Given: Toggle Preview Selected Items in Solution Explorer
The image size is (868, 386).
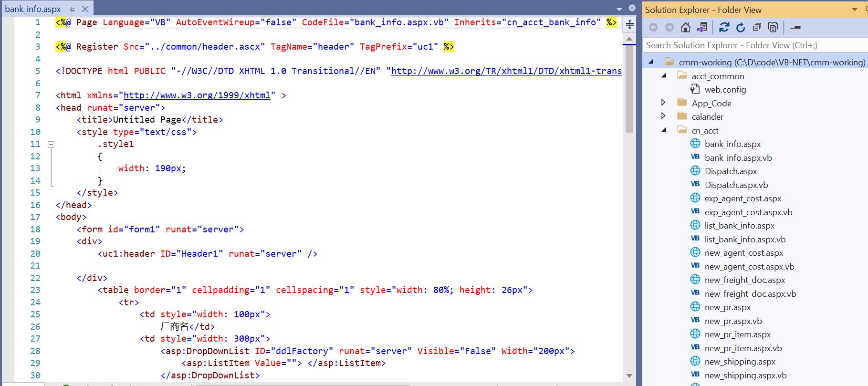Looking at the screenshot, I should pos(795,28).
